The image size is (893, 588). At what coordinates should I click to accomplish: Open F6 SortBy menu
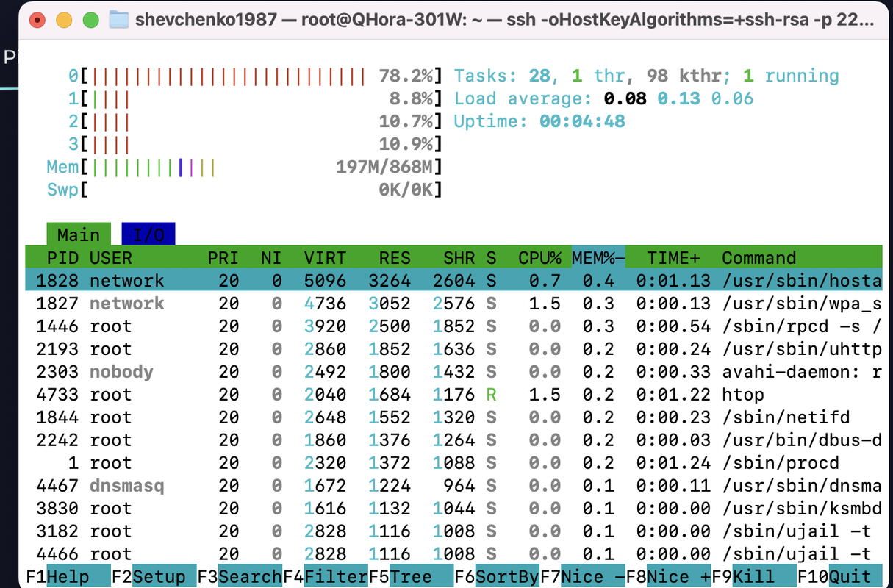(x=497, y=576)
